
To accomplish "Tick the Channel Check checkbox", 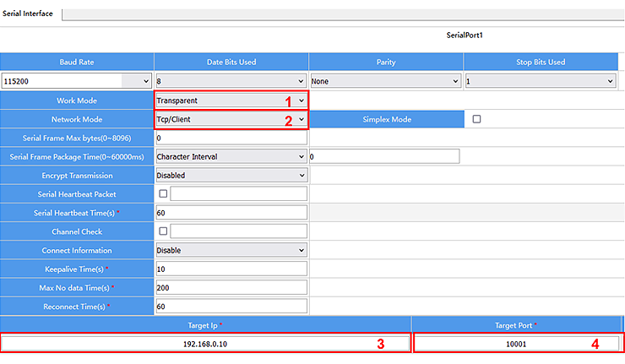I will click(x=163, y=231).
